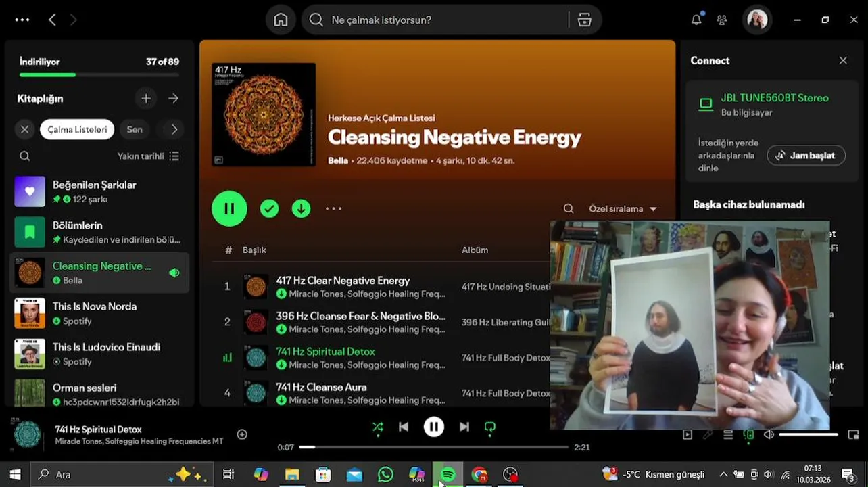The image size is (868, 487).
Task: Open the Now Playing view icon
Action: click(x=688, y=434)
